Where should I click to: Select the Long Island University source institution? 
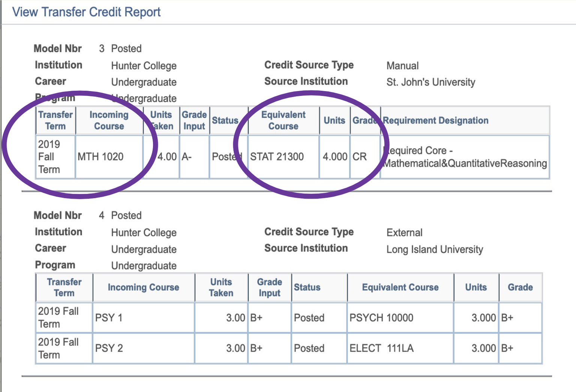[x=435, y=249]
